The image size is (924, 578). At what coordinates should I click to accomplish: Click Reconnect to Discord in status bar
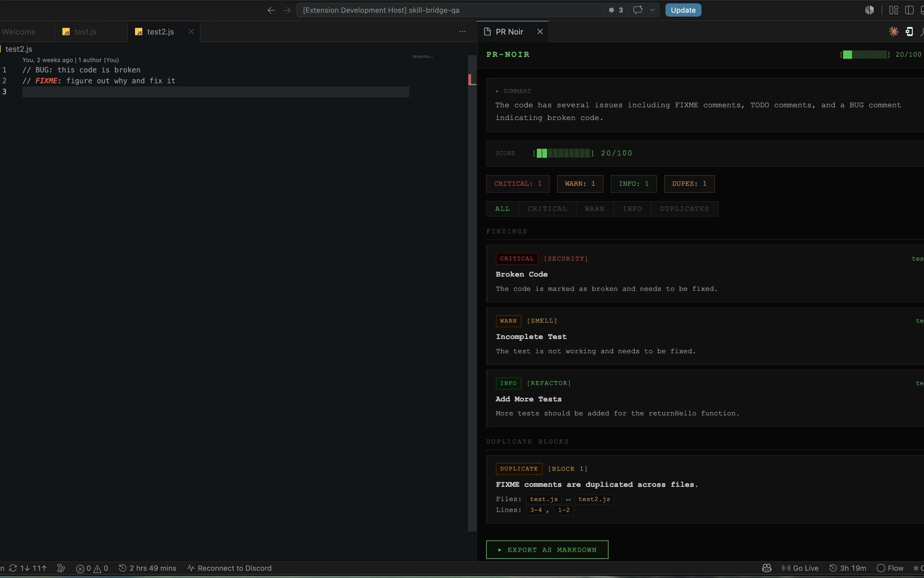(229, 568)
